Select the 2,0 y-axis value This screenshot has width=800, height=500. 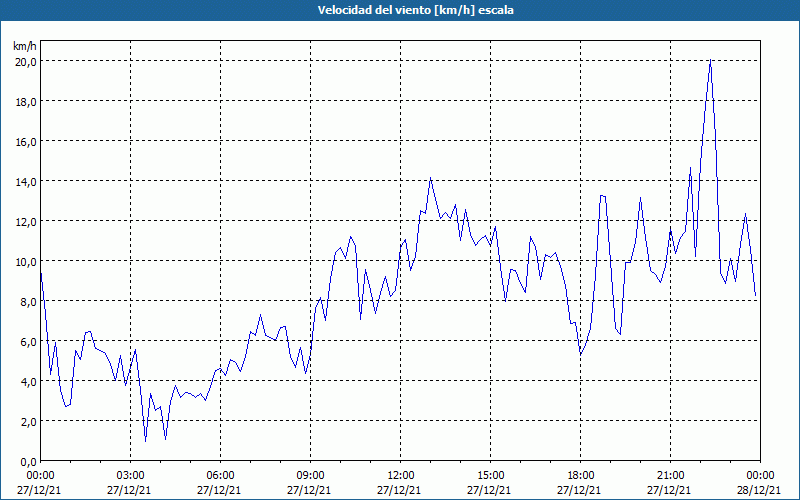coord(29,422)
